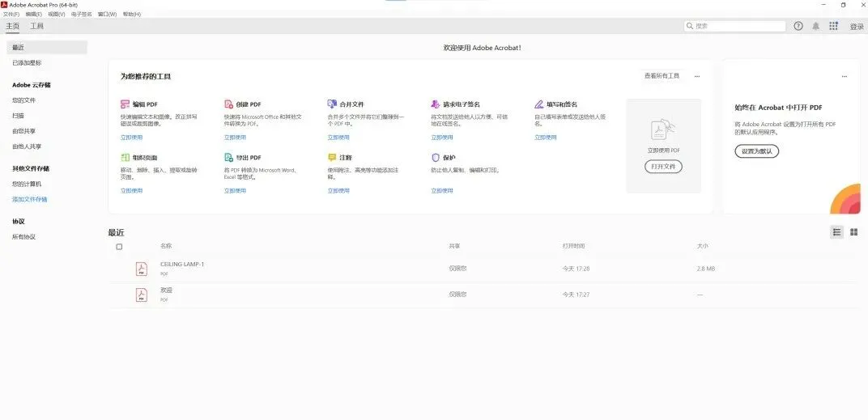
Task: Click the 添加文件存储 link
Action: 30,199
